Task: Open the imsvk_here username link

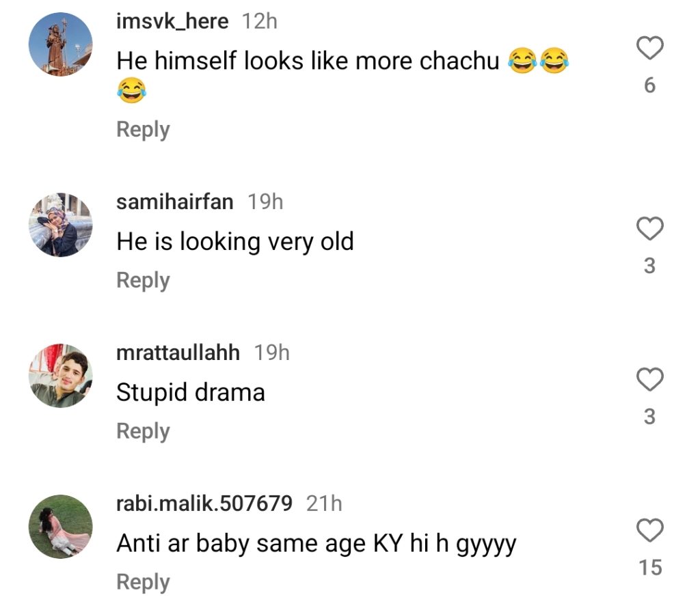Action: (172, 22)
